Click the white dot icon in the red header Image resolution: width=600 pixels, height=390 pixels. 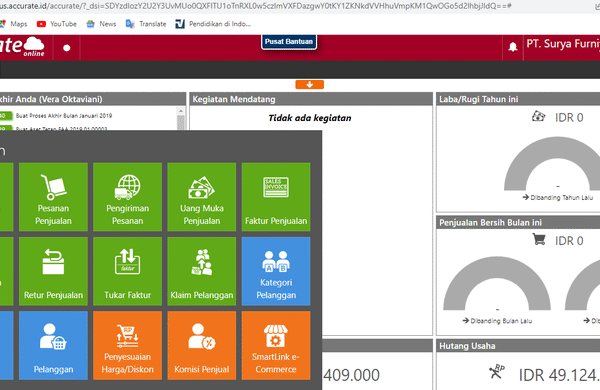(67, 48)
